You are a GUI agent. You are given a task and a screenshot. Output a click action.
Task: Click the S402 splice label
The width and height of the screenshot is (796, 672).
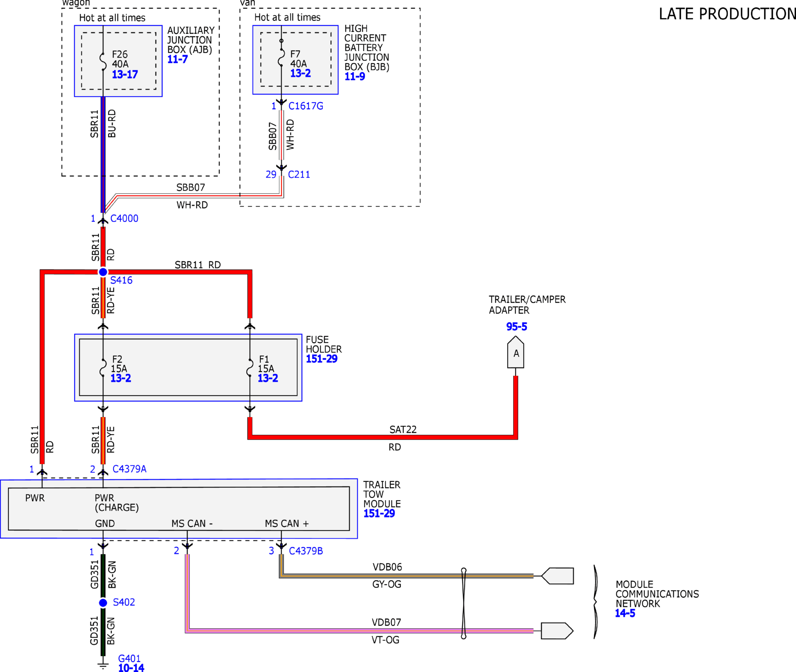(124, 602)
